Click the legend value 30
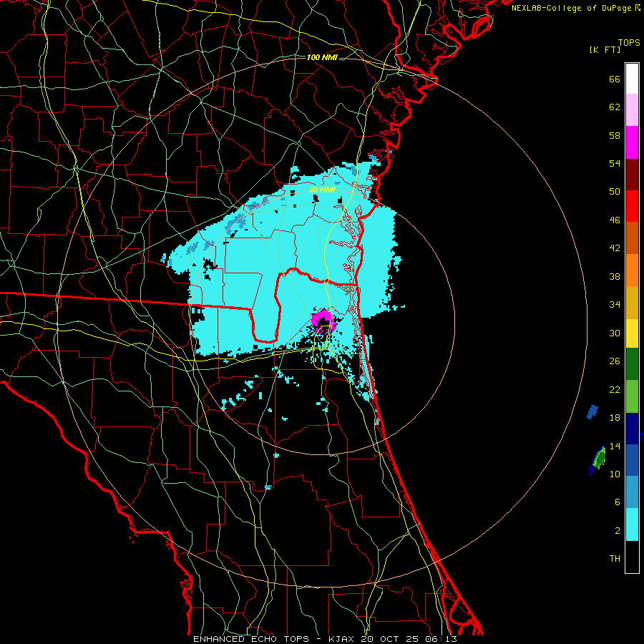644x644 pixels. coord(615,333)
